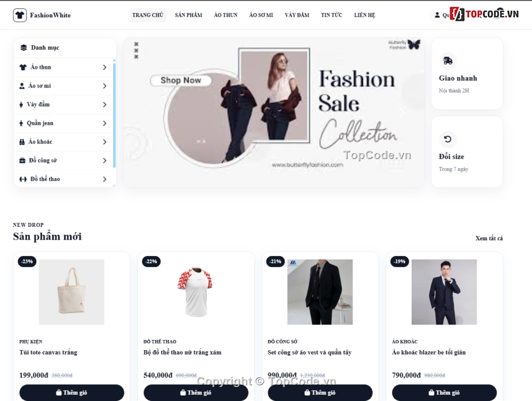Viewport: 532px width, 401px height.
Task: Open Áo khoác blazer be tối giản title
Action: pyautogui.click(x=428, y=352)
